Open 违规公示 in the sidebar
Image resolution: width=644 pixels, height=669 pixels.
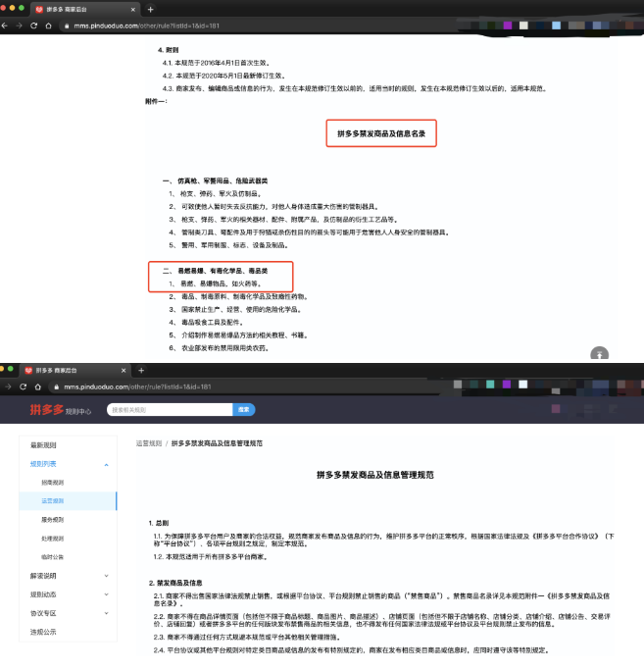point(43,632)
